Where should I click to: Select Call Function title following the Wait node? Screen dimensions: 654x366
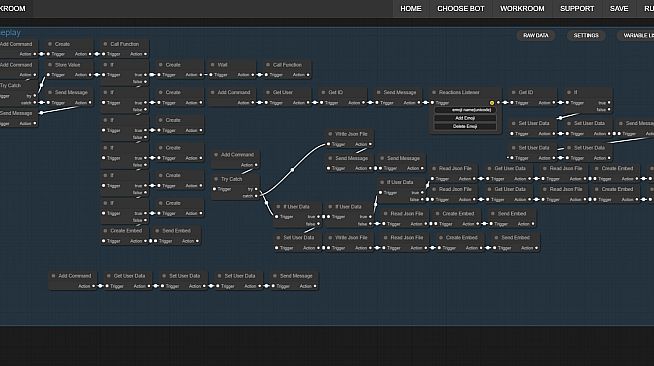tap(287, 65)
